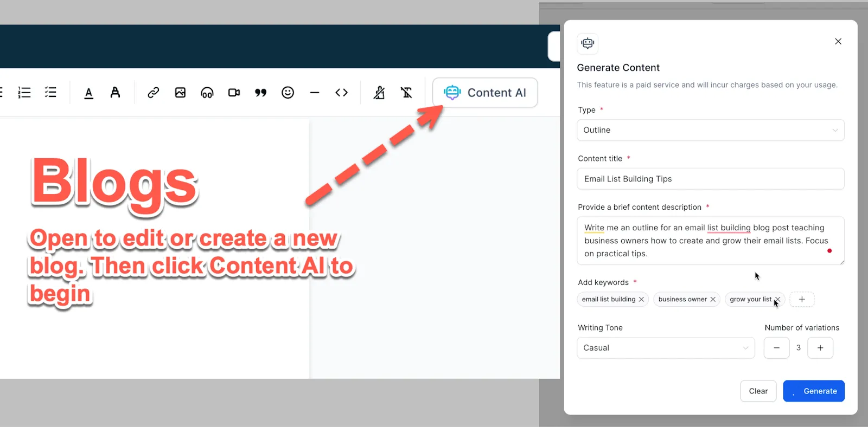Viewport: 868px width, 427px height.
Task: Add a new keyword with the plus box
Action: point(802,299)
